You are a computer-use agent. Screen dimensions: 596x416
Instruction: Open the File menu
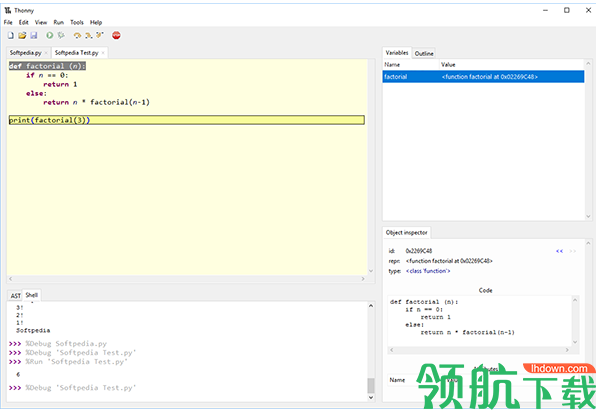pyautogui.click(x=8, y=22)
